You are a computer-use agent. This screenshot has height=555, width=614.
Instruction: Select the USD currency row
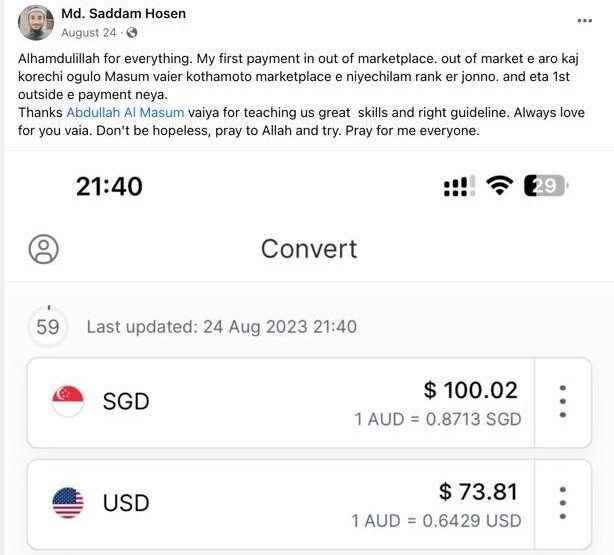coord(280,504)
